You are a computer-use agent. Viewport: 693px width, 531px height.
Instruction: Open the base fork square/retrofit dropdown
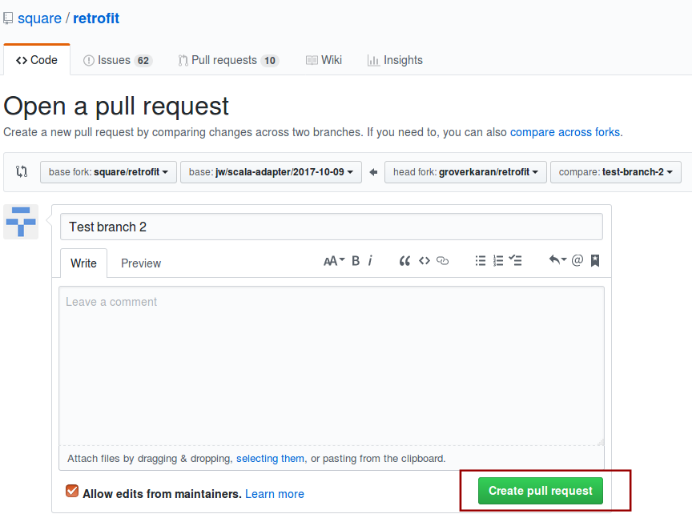(x=108, y=172)
